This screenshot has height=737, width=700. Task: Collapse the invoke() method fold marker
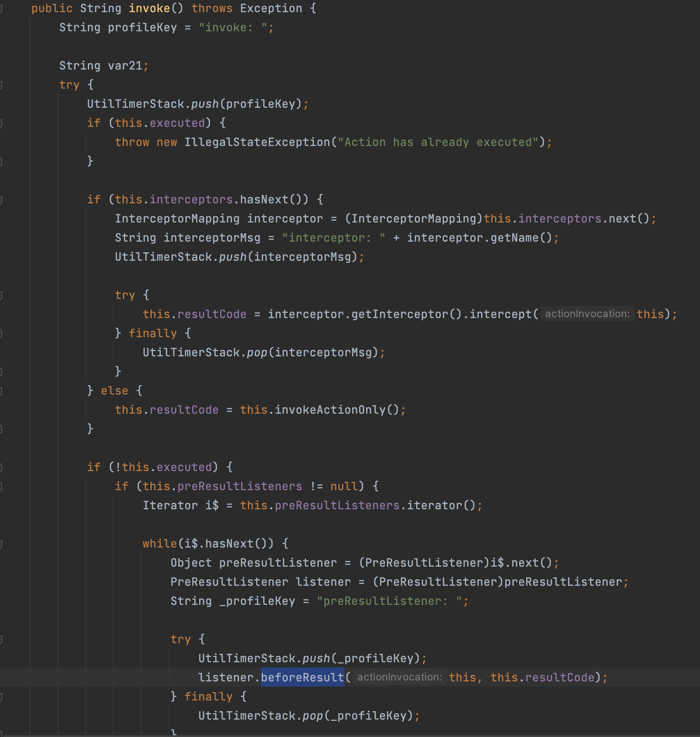pyautogui.click(x=1, y=8)
